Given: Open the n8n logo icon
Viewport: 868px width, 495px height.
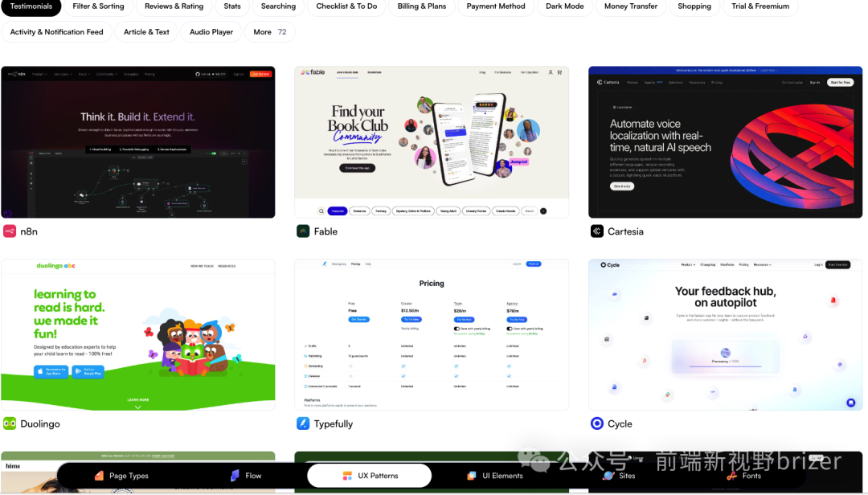Looking at the screenshot, I should click(x=10, y=231).
